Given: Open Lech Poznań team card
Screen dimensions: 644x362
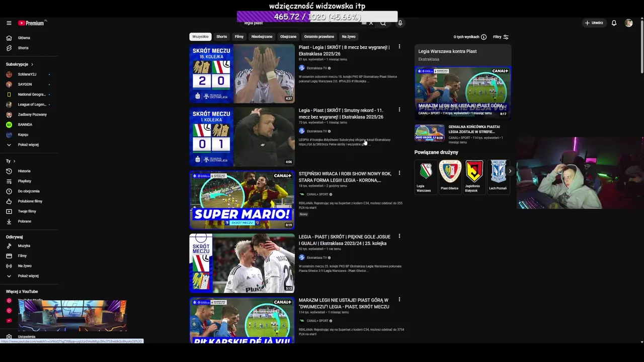Looking at the screenshot, I should (498, 177).
